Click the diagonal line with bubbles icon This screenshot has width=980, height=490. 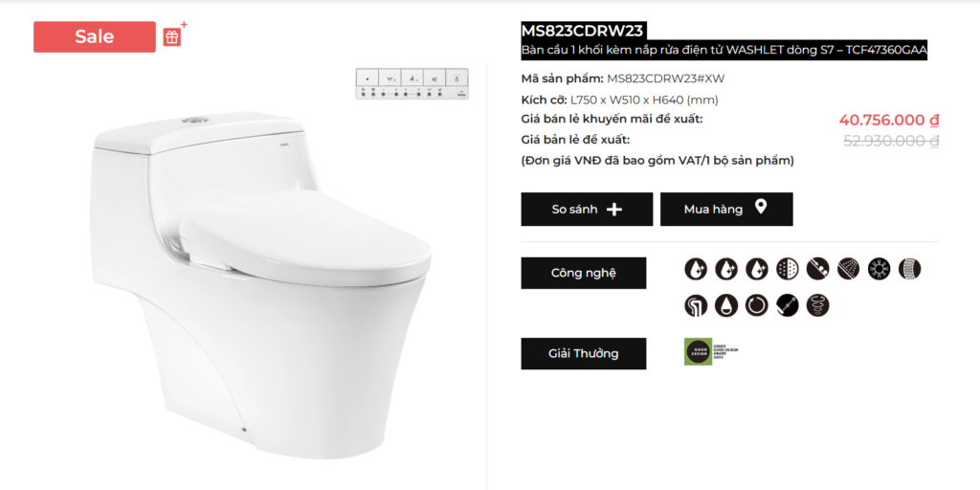pos(818,269)
